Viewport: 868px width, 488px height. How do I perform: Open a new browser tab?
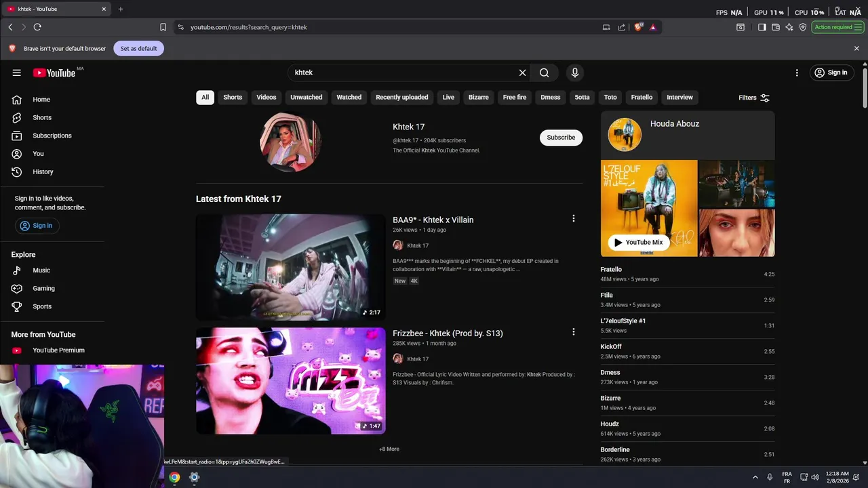click(121, 9)
